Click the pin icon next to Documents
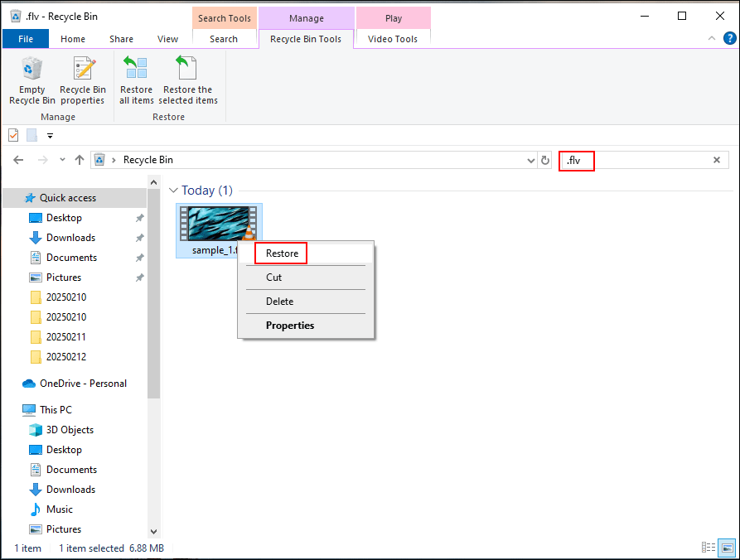This screenshot has width=740, height=560. pos(140,258)
